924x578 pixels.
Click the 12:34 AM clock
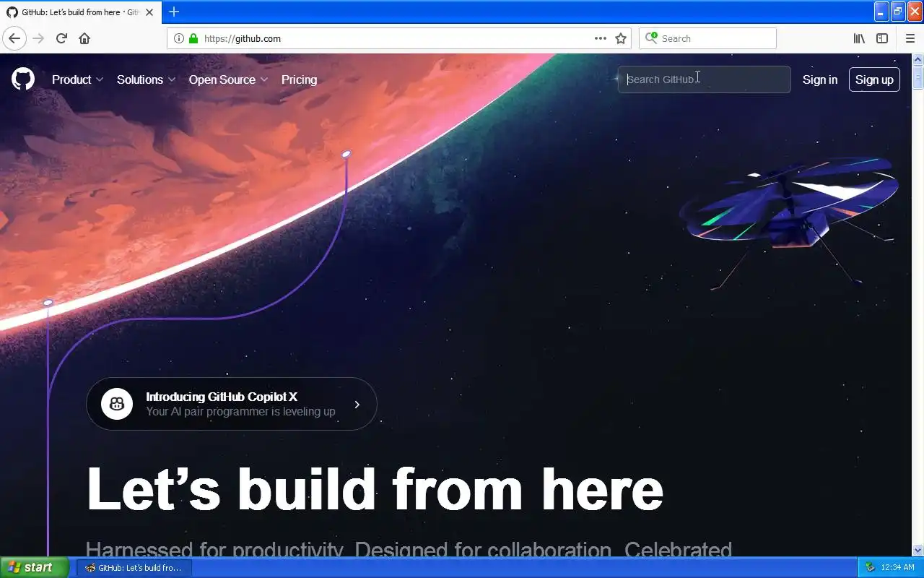tap(898, 567)
